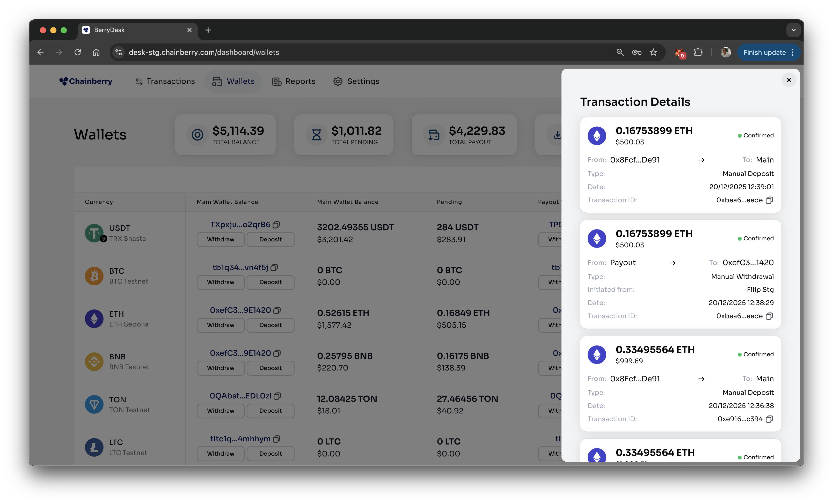
Task: Close the Transaction Details panel
Action: [789, 80]
